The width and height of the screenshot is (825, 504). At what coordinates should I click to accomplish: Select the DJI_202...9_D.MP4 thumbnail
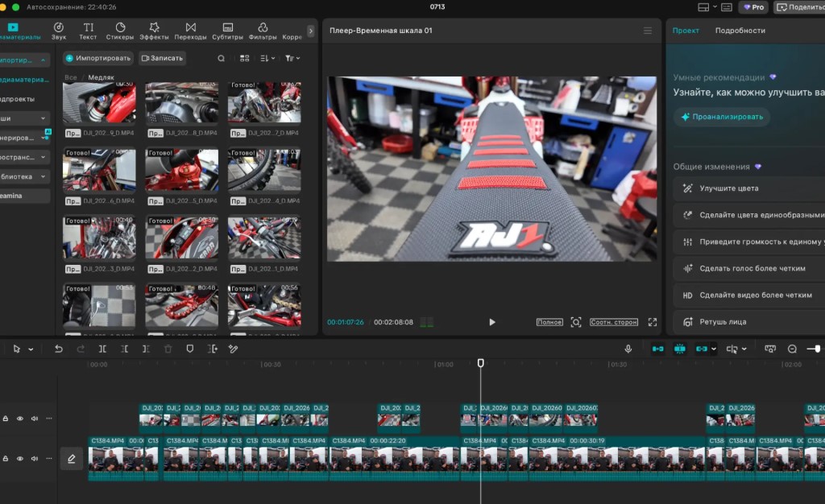pos(99,102)
